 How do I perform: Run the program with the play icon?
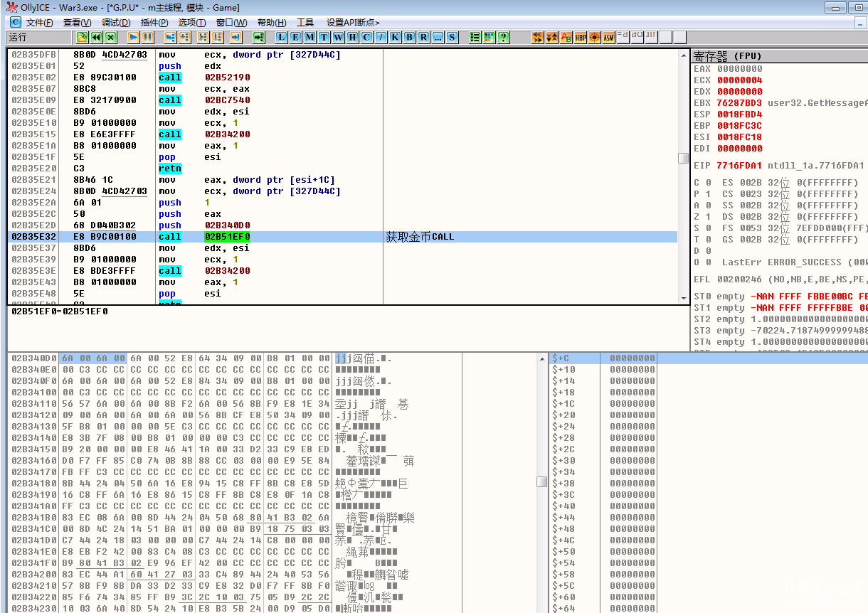coord(134,37)
